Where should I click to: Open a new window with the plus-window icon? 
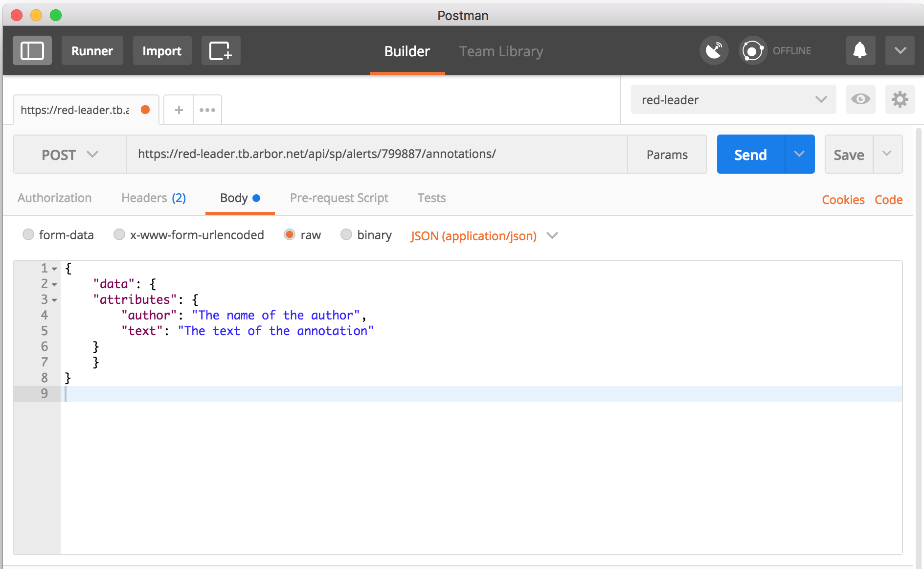point(221,50)
